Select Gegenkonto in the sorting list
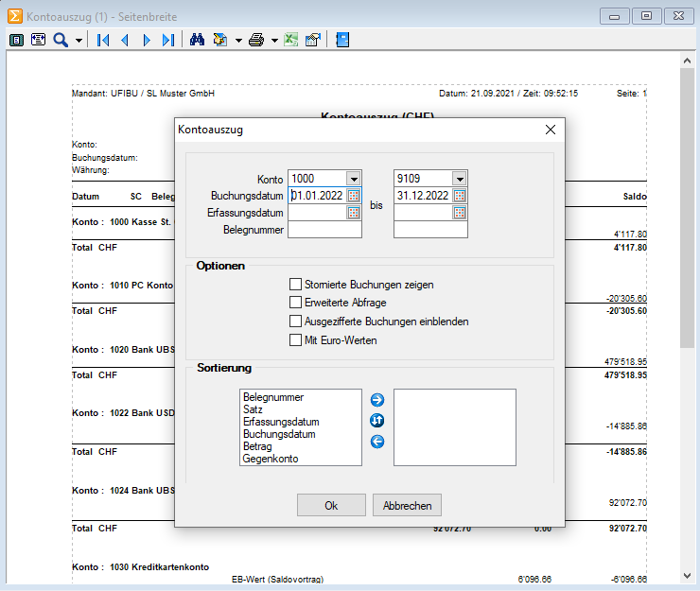 point(271,459)
